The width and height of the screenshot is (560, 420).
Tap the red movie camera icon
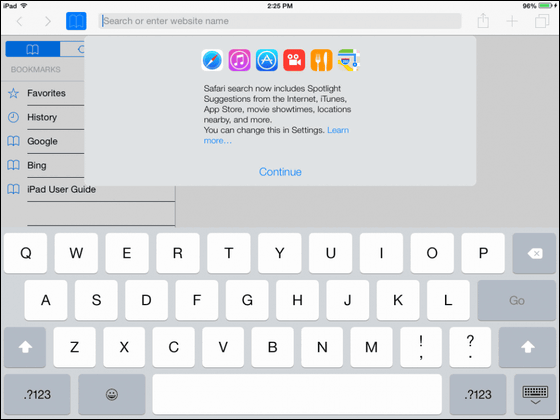(x=294, y=60)
